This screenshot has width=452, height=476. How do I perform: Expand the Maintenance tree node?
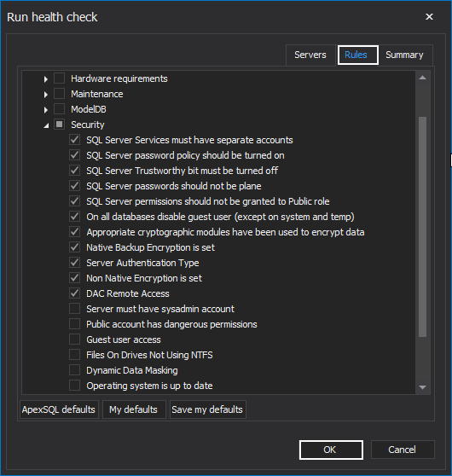pyautogui.click(x=46, y=95)
